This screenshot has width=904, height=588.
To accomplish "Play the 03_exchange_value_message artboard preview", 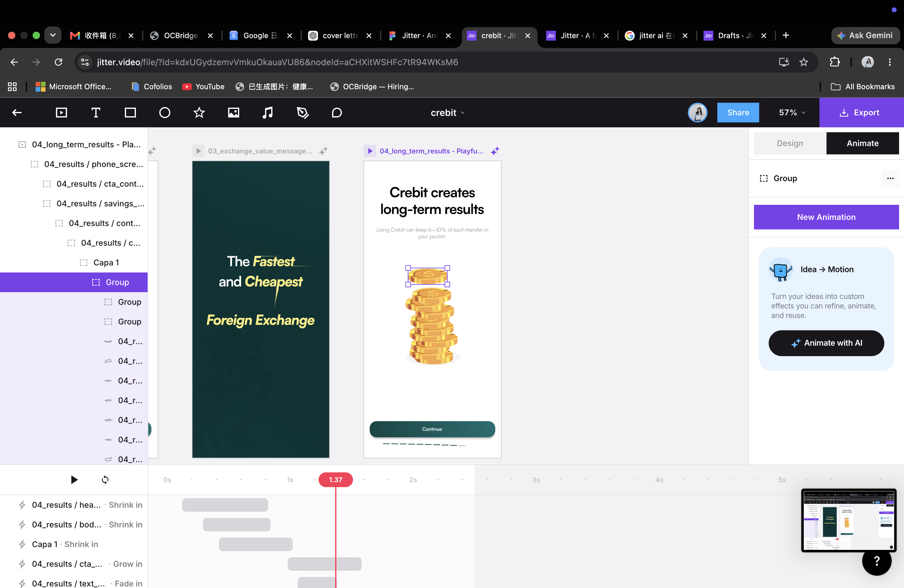I will point(198,151).
